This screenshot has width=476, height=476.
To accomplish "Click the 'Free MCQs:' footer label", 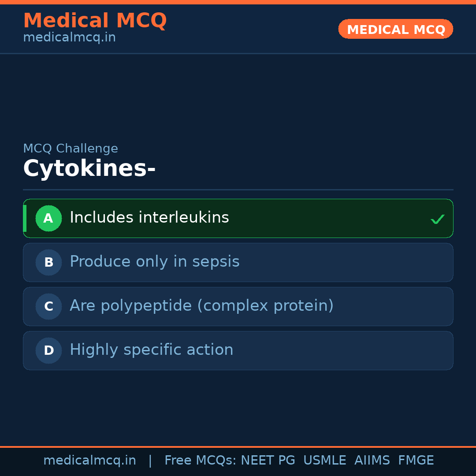I will click(x=201, y=461).
